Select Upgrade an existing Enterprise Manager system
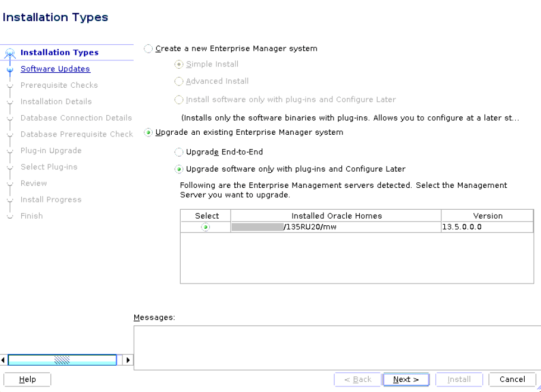The image size is (541, 392). click(148, 133)
